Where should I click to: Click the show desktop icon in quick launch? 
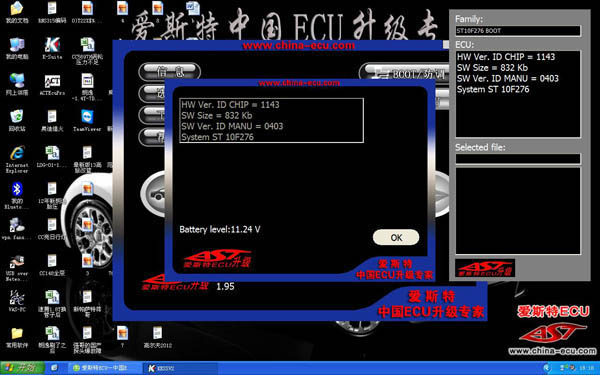coord(54,368)
